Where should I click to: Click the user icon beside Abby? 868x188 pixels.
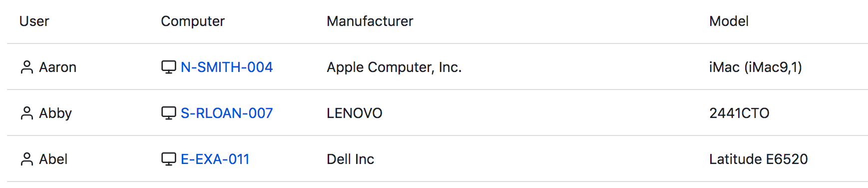point(26,113)
